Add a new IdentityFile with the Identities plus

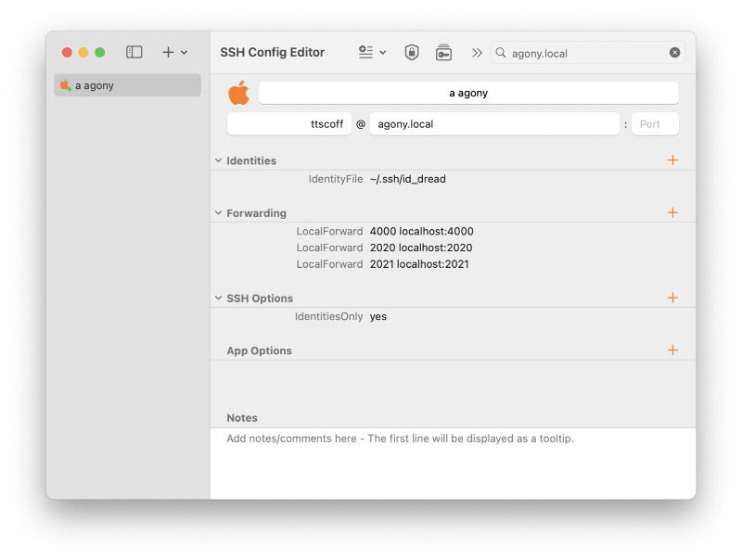(673, 159)
